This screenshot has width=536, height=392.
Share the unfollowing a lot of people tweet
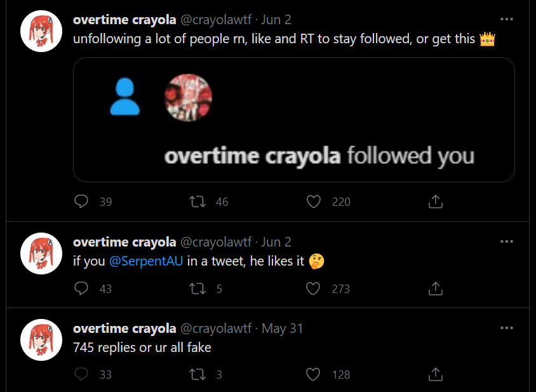pyautogui.click(x=435, y=201)
